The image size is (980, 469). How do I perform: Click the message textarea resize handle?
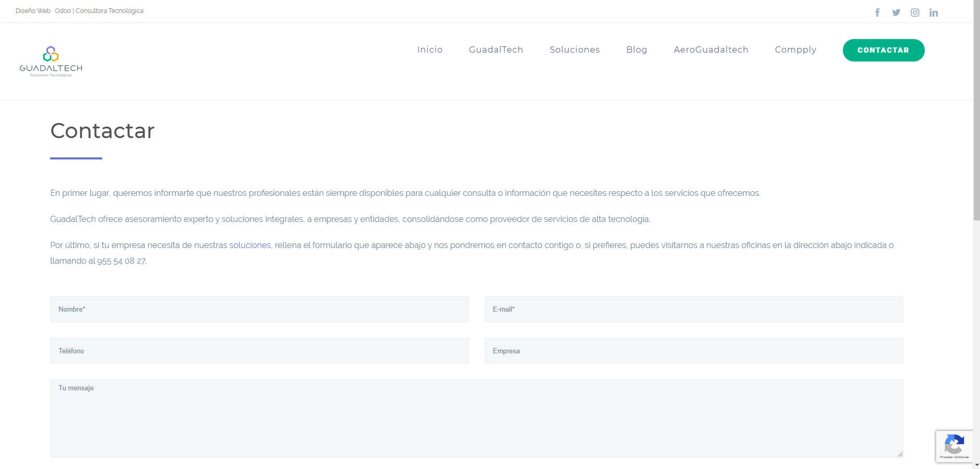[900, 454]
